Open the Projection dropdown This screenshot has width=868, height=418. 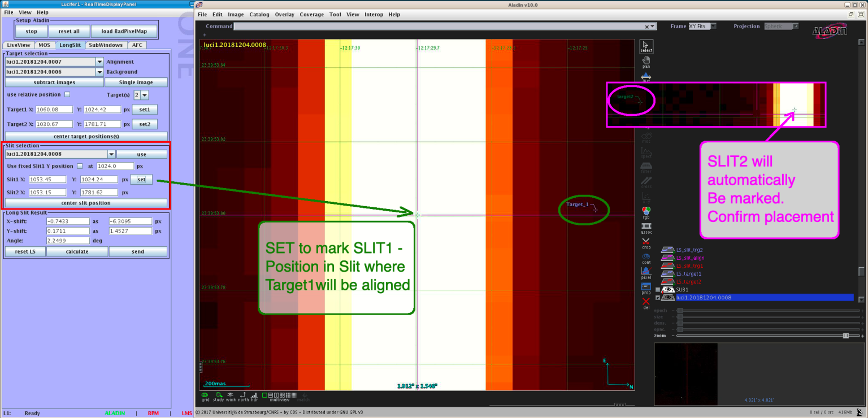tap(796, 27)
